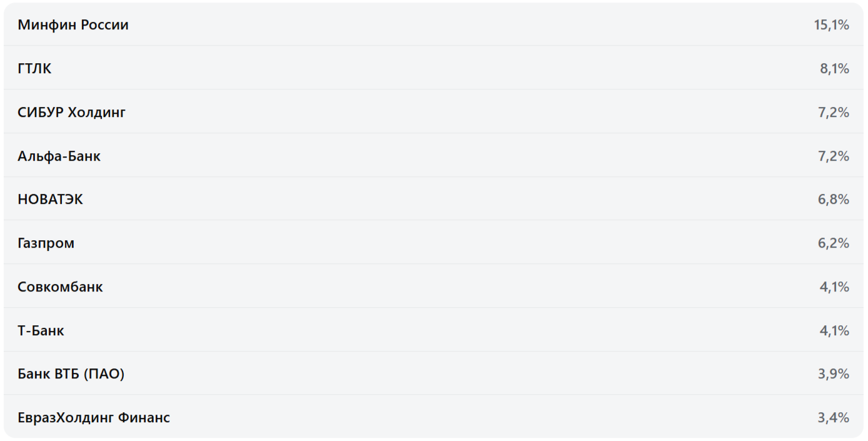Open the Совкомбанк entry

point(60,287)
